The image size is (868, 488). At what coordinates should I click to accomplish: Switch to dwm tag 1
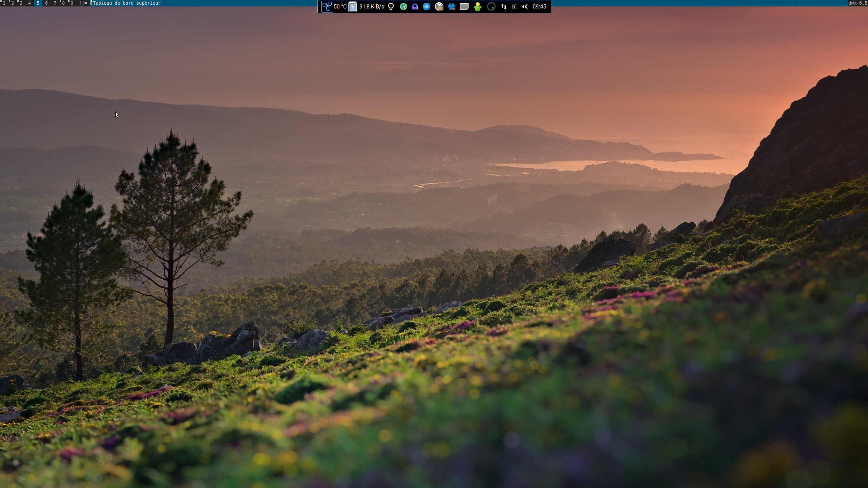4,3
